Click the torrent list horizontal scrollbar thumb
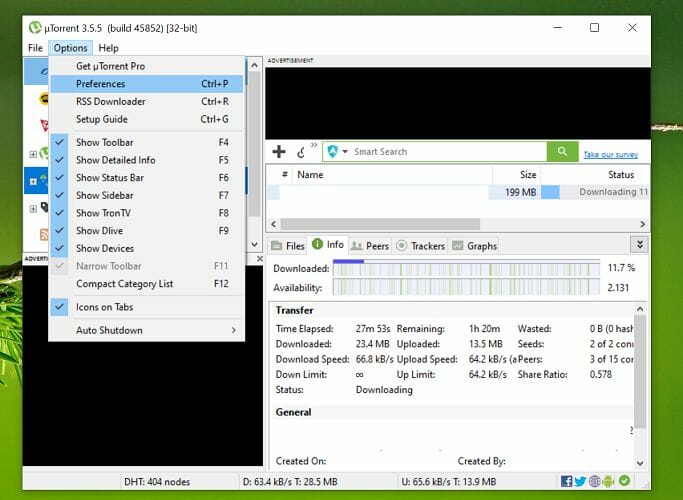This screenshot has width=683, height=500. click(380, 224)
